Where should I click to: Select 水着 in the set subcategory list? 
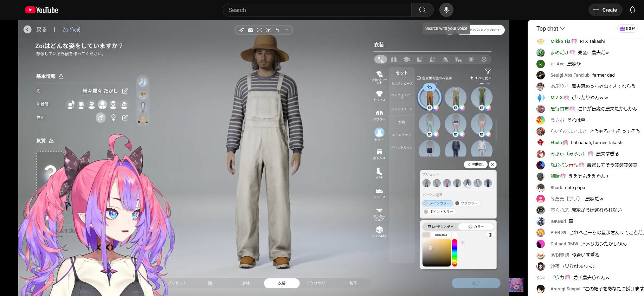401,122
